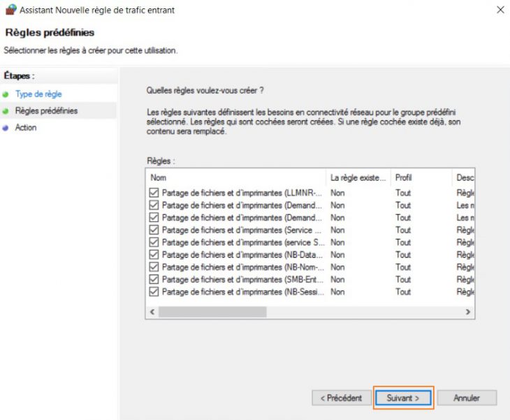Click the Non cell in the SMB-Ent row

click(x=337, y=279)
